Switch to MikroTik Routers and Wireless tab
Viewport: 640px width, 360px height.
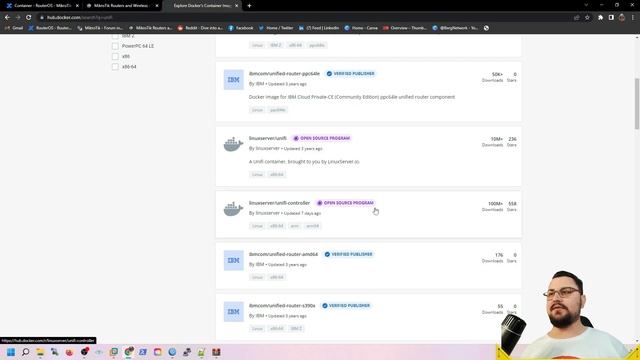pyautogui.click(x=122, y=6)
